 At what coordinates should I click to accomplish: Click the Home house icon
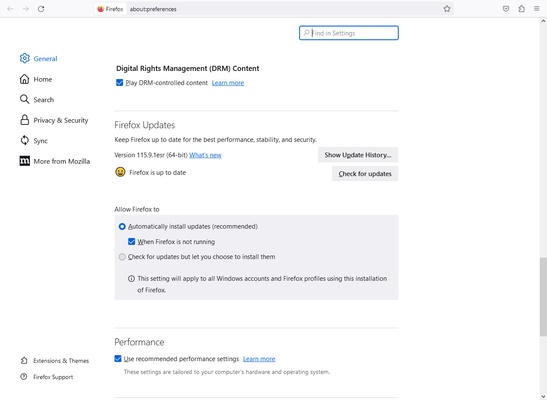(x=24, y=79)
